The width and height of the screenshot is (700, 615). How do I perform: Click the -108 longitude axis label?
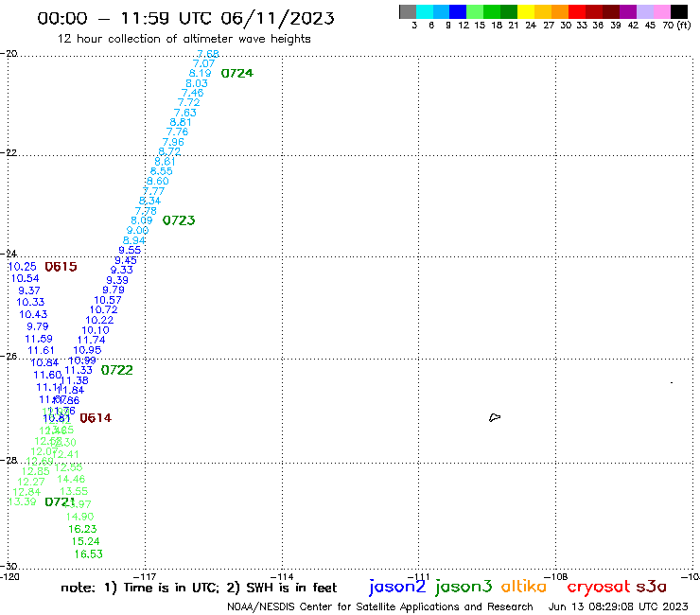[556, 577]
